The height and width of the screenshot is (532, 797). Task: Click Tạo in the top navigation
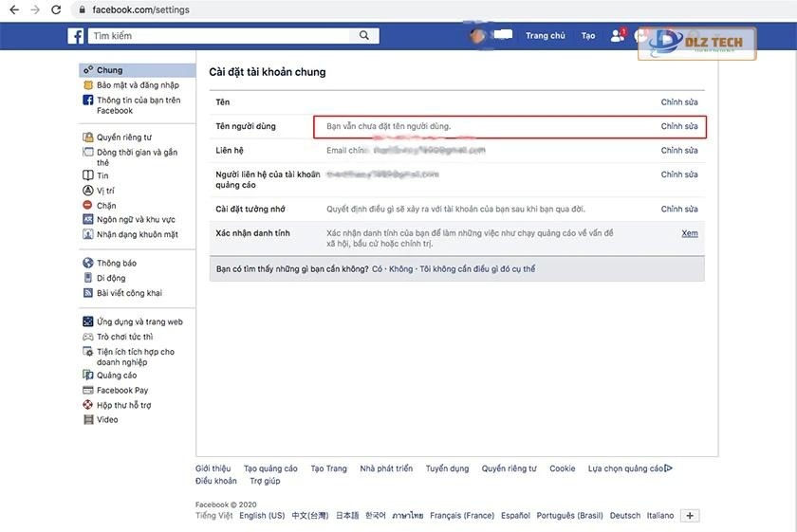588,36
